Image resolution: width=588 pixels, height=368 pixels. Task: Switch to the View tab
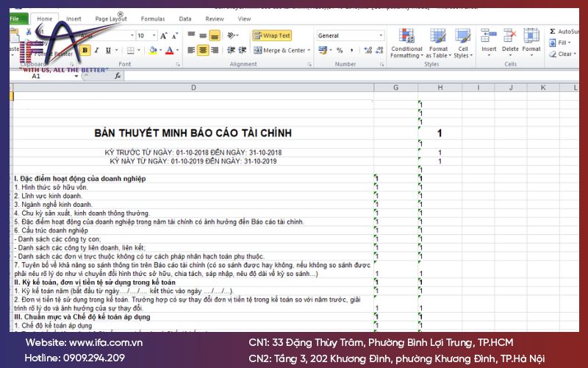[244, 19]
